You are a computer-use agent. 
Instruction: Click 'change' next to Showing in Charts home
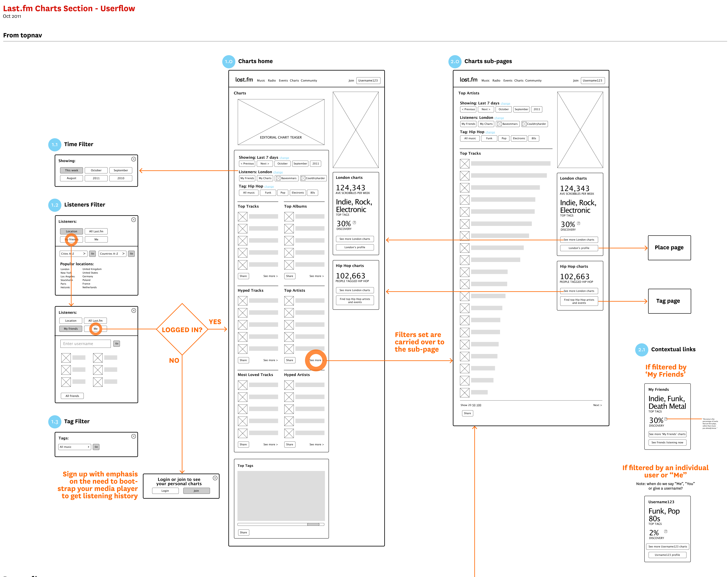[284, 158]
